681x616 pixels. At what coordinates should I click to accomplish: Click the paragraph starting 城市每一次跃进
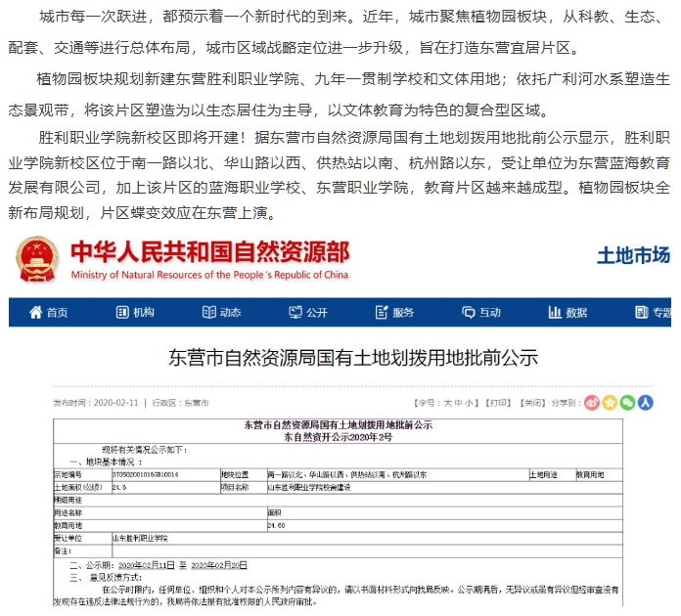(336, 32)
